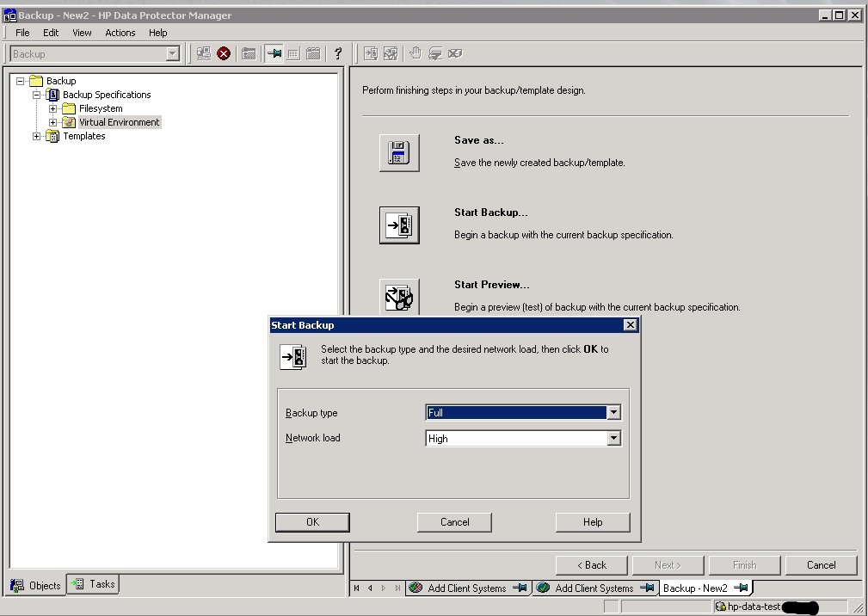Open the Network load dropdown
The image size is (868, 616).
pos(613,438)
